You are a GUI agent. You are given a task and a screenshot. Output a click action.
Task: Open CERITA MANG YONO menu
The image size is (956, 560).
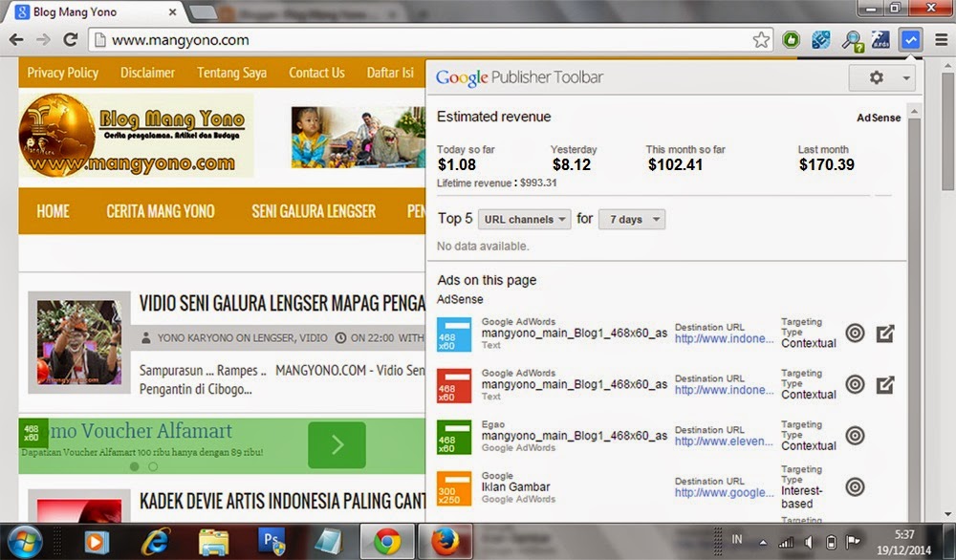(161, 211)
